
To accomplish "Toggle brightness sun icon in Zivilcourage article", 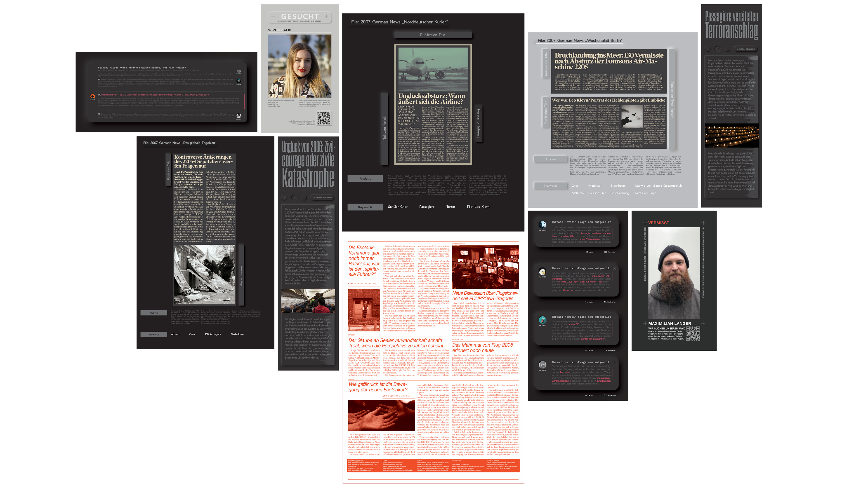I will pyautogui.click(x=294, y=198).
